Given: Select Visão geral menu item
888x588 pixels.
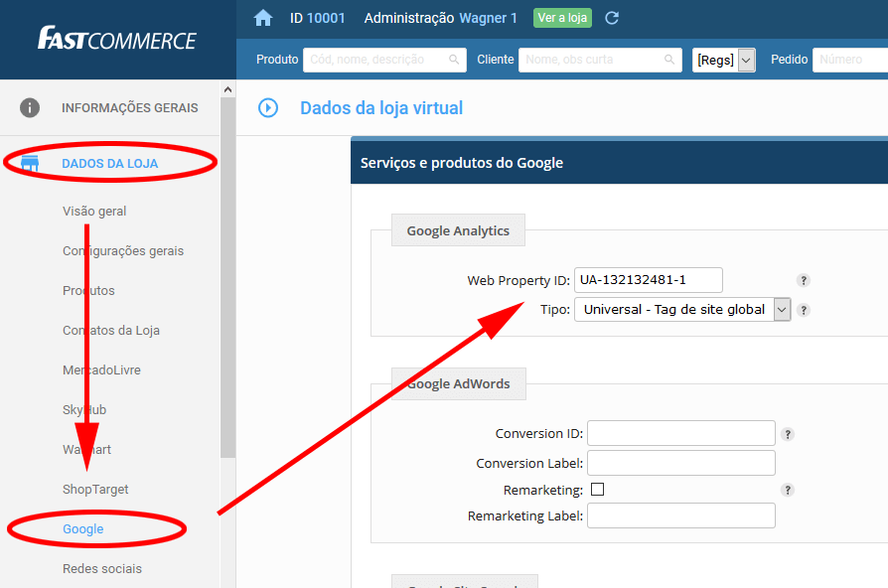Looking at the screenshot, I should [94, 212].
